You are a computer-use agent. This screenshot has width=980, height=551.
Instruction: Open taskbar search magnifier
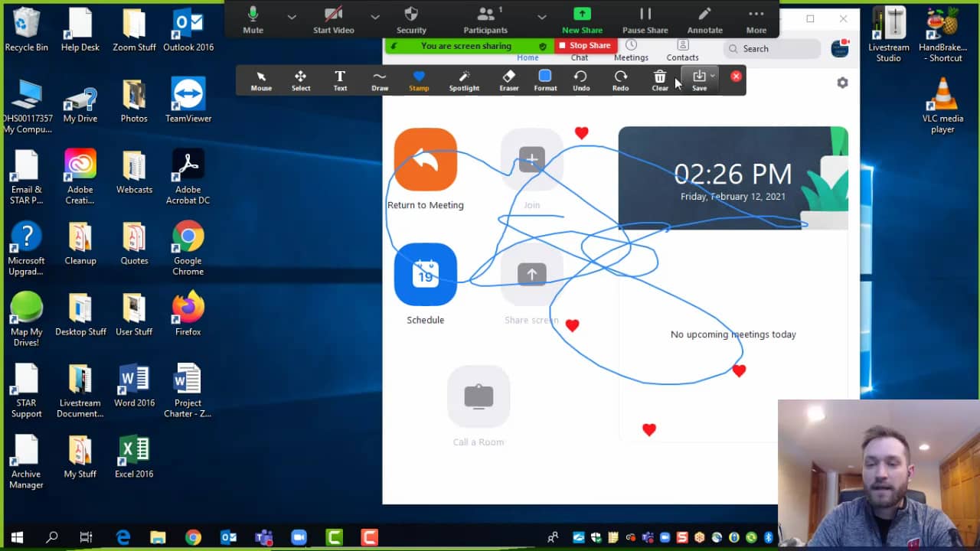pyautogui.click(x=52, y=537)
